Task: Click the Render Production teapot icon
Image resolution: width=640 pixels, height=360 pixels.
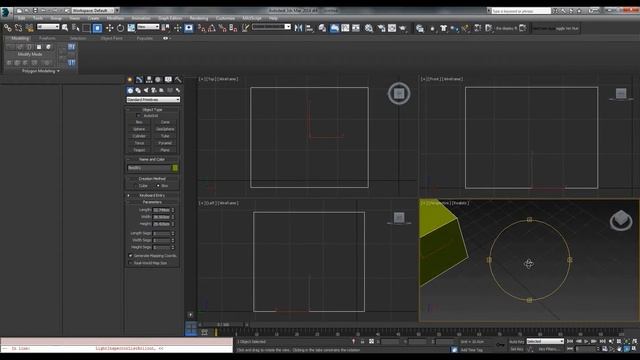Action: pyautogui.click(x=403, y=28)
